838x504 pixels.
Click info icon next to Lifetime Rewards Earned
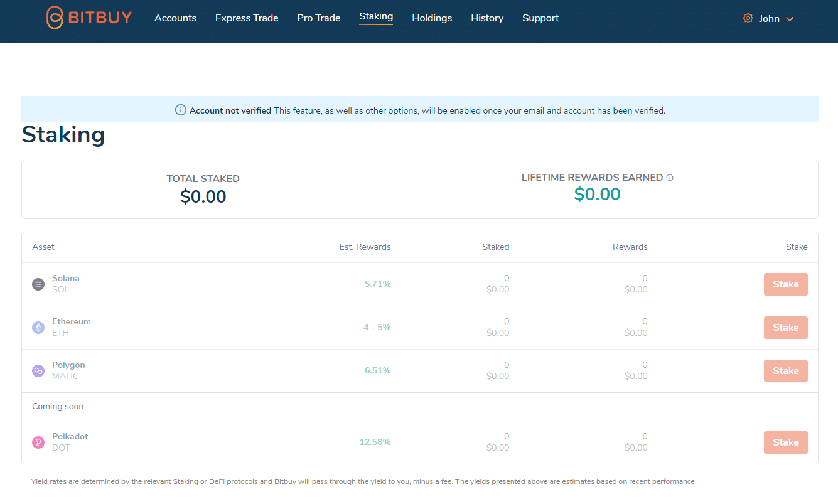(x=670, y=178)
